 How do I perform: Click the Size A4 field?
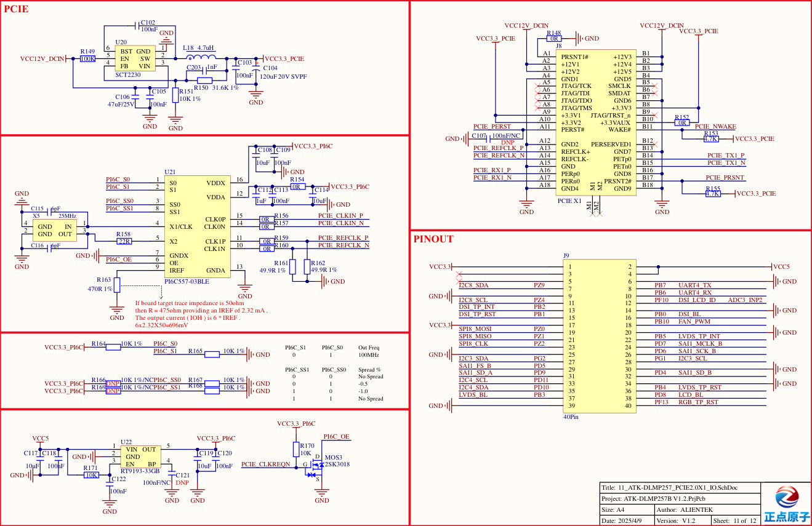point(626,510)
